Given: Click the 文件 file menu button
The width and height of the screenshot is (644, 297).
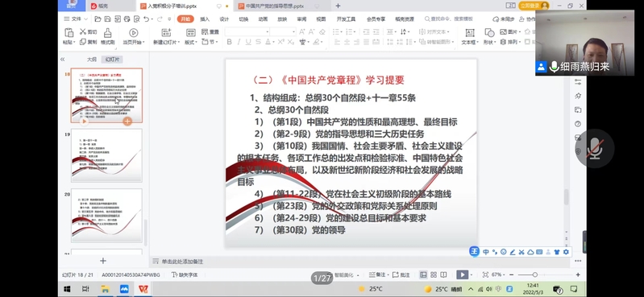Looking at the screenshot, I should 76,19.
